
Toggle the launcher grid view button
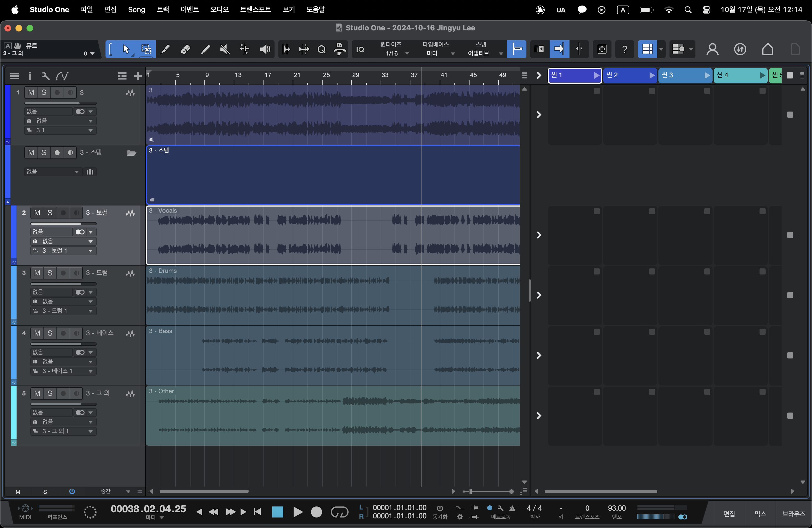click(647, 49)
